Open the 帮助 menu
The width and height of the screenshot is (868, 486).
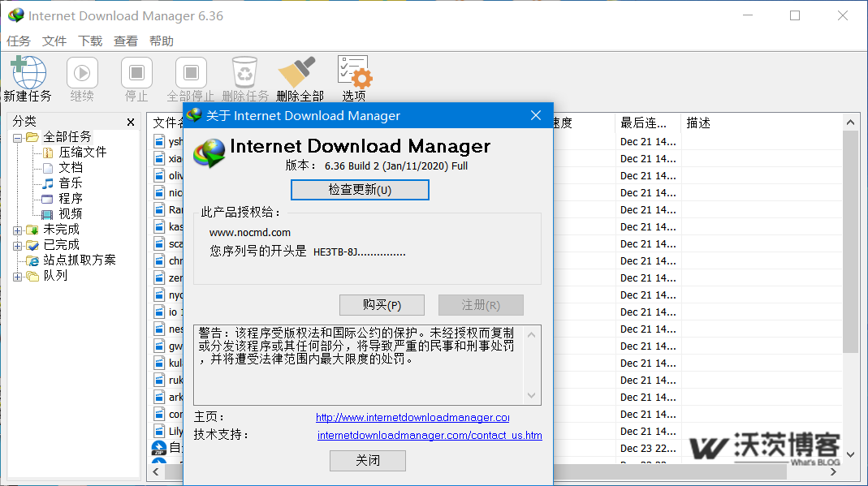tap(161, 41)
